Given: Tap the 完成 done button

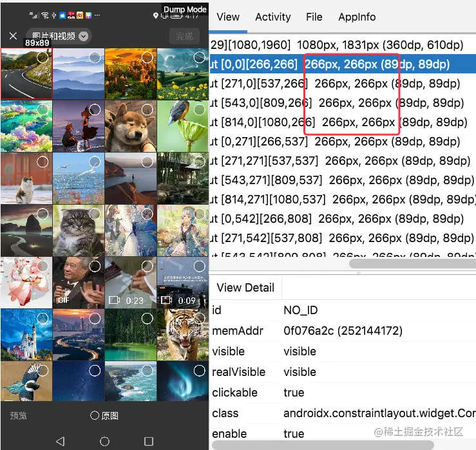Looking at the screenshot, I should tap(184, 36).
